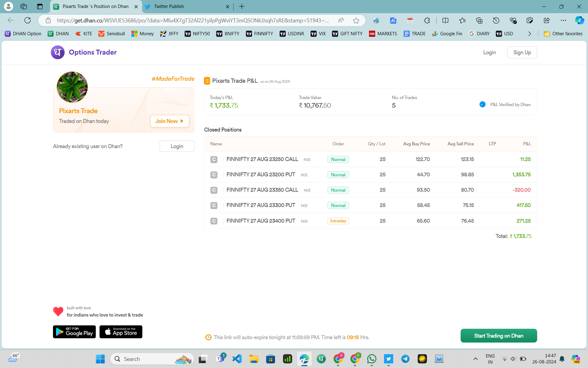Image resolution: width=588 pixels, height=368 pixels.
Task: Open browser History icon
Action: pyautogui.click(x=496, y=21)
